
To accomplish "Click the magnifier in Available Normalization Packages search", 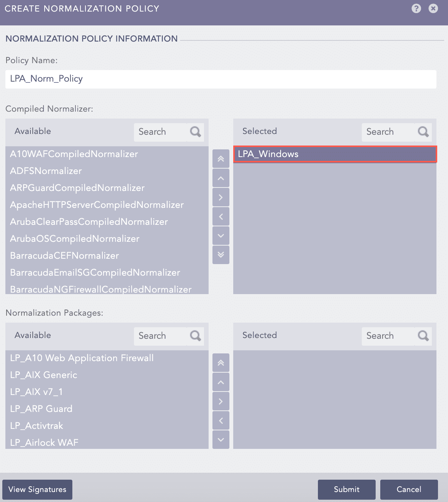I will [x=195, y=336].
